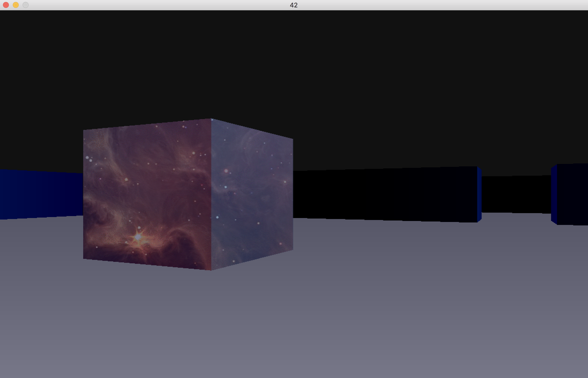The width and height of the screenshot is (588, 378).
Task: Click the vertical edge between the cube's faces
Action: pos(211,194)
